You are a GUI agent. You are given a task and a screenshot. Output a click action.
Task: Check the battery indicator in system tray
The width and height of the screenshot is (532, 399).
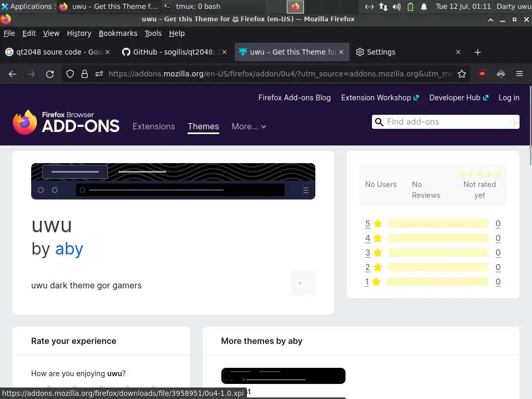tap(410, 6)
